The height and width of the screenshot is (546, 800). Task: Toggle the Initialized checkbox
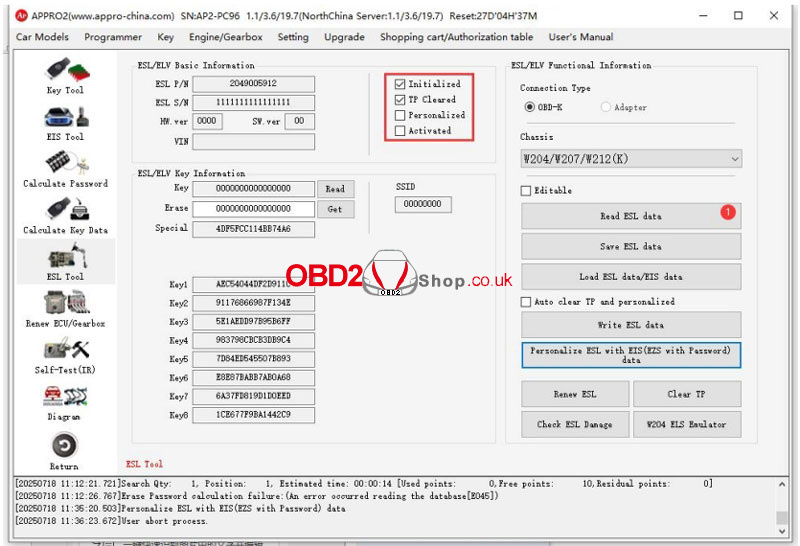[x=400, y=84]
